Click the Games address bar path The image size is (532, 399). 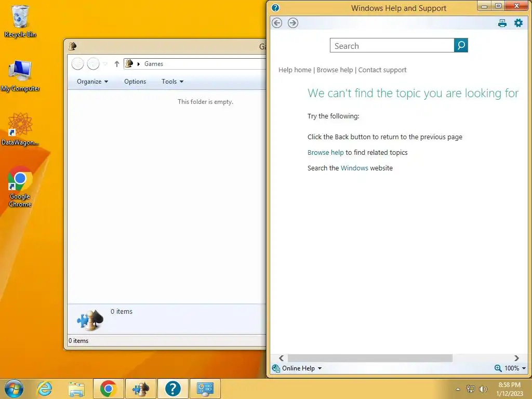pyautogui.click(x=154, y=64)
